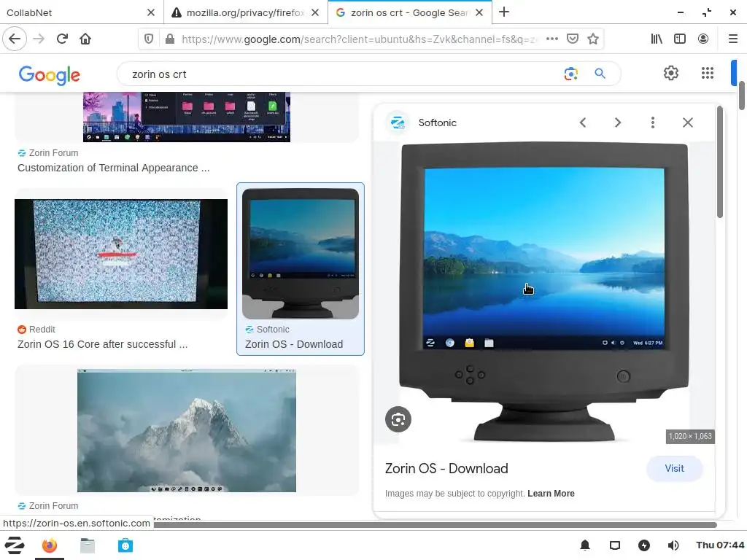Click the site security padlock icon
The width and height of the screenshot is (747, 560).
pyautogui.click(x=169, y=39)
